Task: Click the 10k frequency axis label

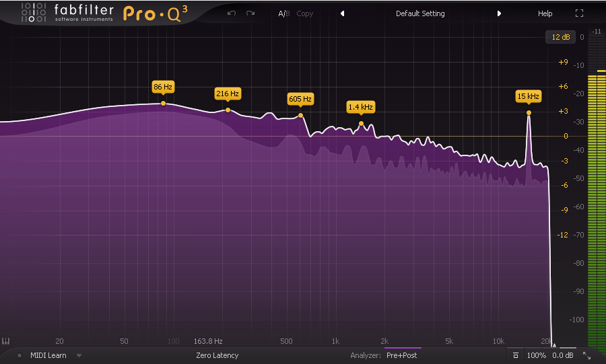Action: coord(498,341)
